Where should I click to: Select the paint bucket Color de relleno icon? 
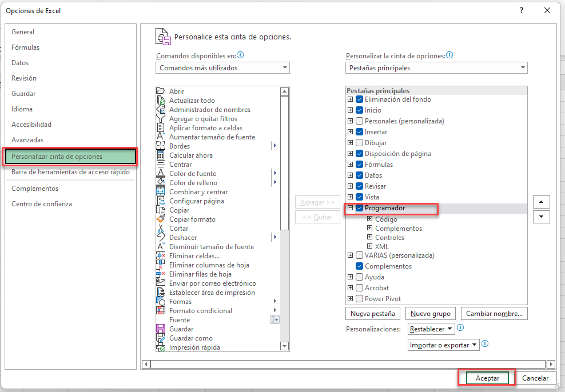(x=160, y=182)
